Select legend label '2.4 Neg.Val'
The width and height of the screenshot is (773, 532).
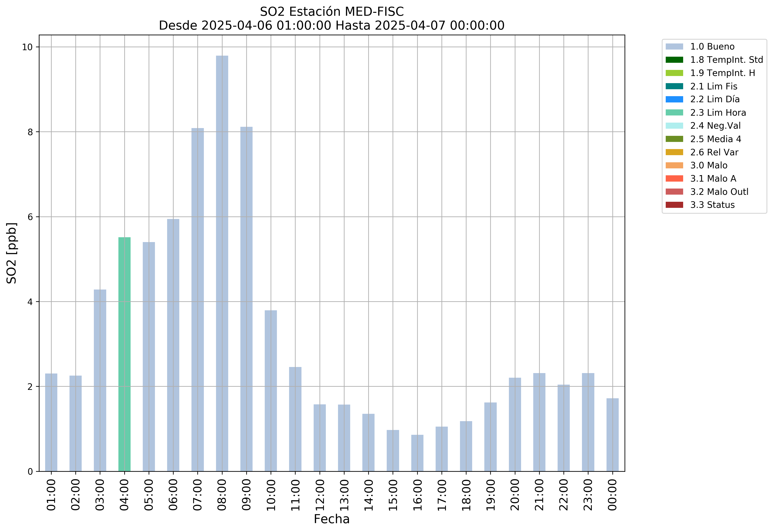click(x=715, y=126)
